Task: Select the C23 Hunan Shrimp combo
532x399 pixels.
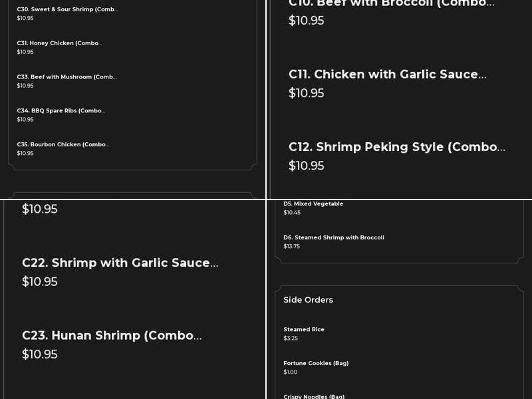Action: tap(112, 335)
